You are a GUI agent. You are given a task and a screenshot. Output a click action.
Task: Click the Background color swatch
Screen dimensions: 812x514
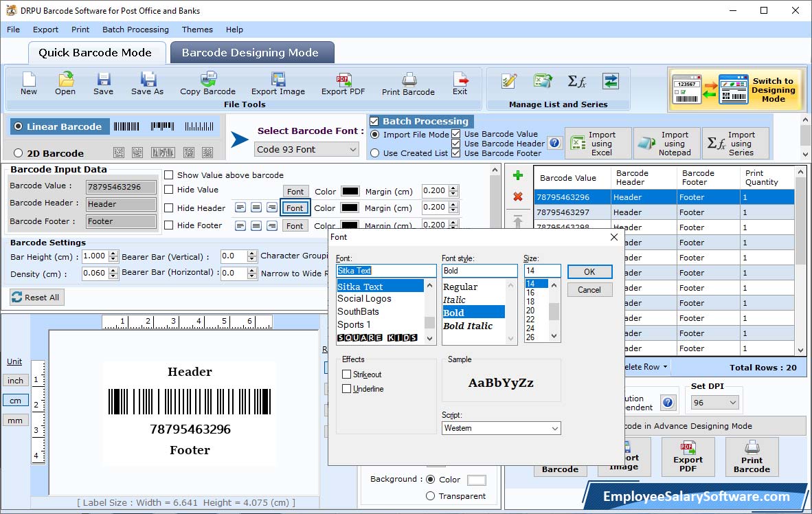click(477, 480)
